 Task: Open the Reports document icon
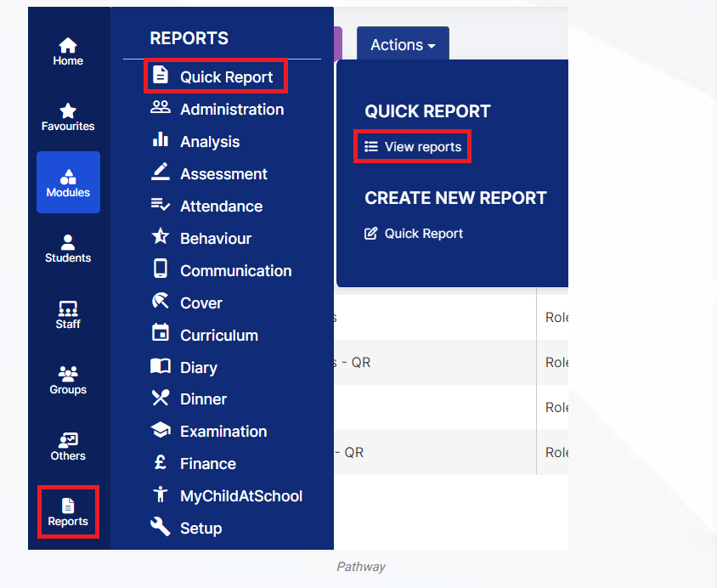tap(68, 512)
